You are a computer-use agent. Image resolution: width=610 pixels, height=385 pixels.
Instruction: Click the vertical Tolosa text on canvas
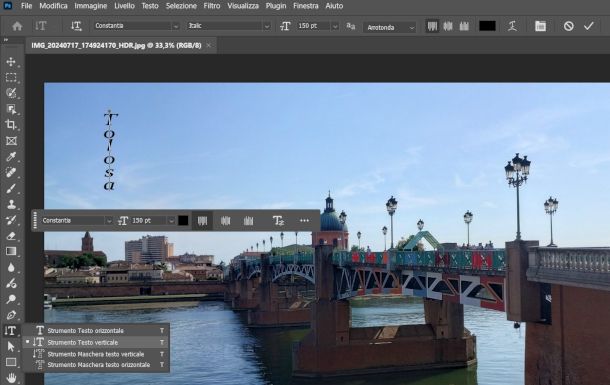pyautogui.click(x=110, y=151)
